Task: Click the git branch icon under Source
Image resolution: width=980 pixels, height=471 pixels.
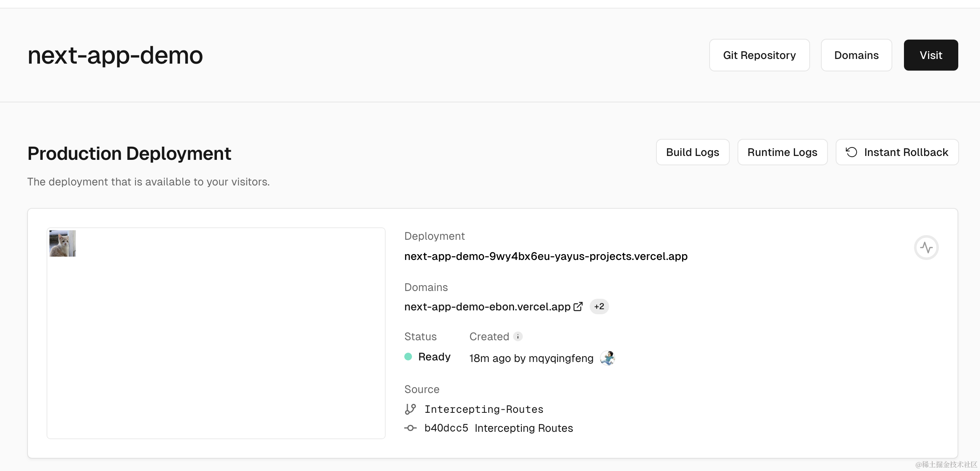Action: pos(410,409)
